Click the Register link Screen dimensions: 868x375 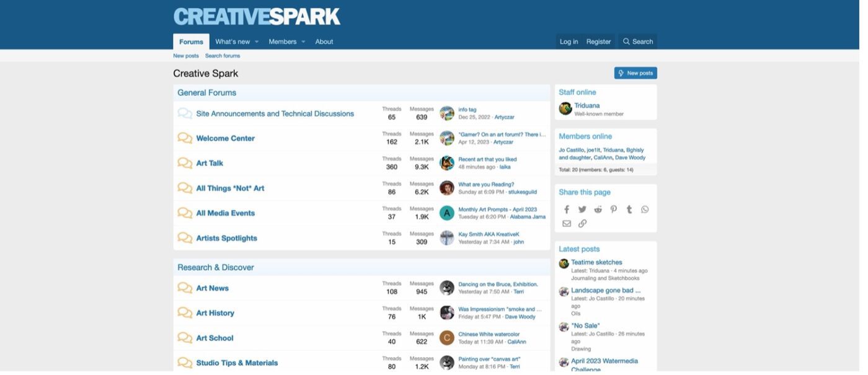pyautogui.click(x=598, y=42)
